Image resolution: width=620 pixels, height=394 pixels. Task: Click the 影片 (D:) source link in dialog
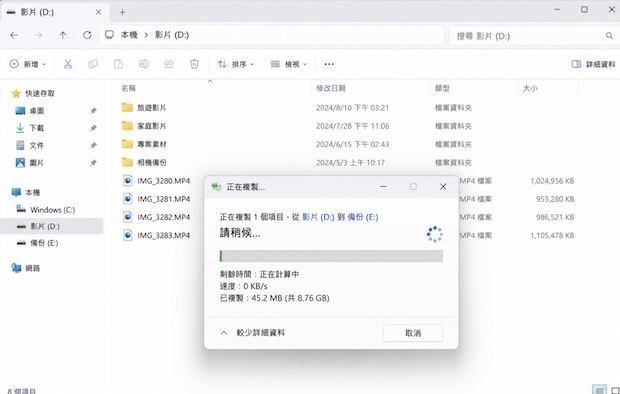coord(318,217)
